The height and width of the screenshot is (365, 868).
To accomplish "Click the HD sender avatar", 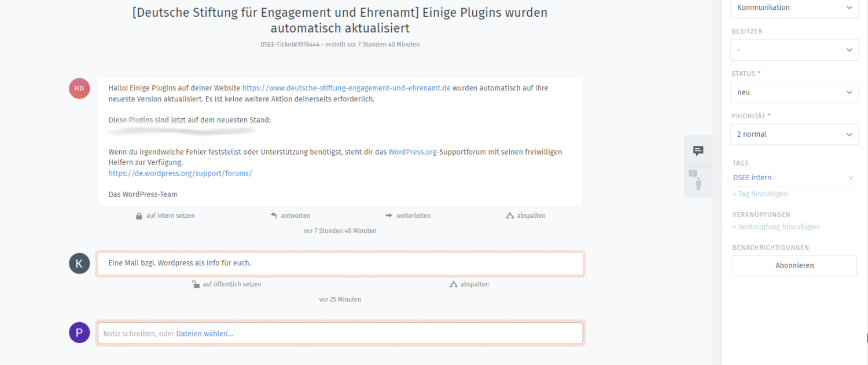I will point(79,88).
